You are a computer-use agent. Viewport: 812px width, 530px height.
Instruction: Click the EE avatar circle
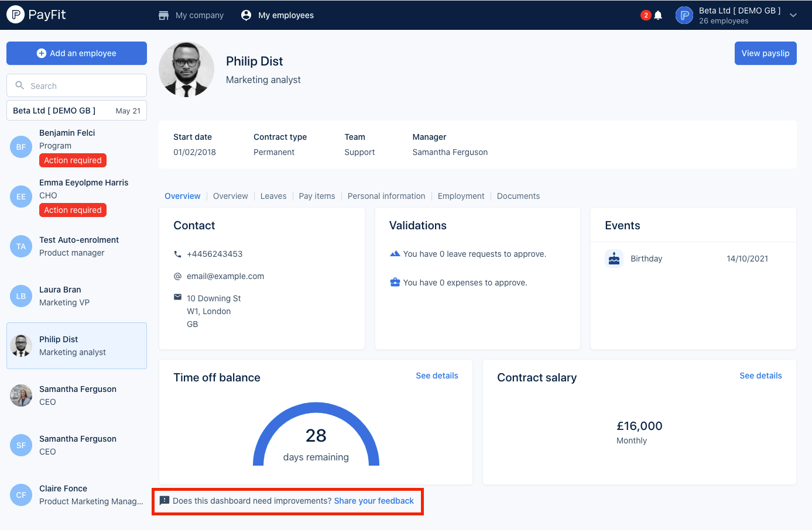coord(21,197)
